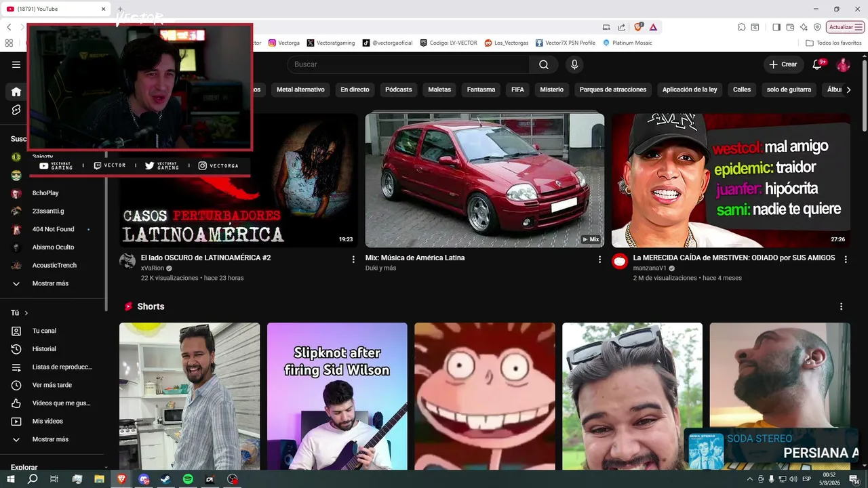The width and height of the screenshot is (868, 488).
Task: Open options for MRSTIVEN video
Action: tap(846, 259)
